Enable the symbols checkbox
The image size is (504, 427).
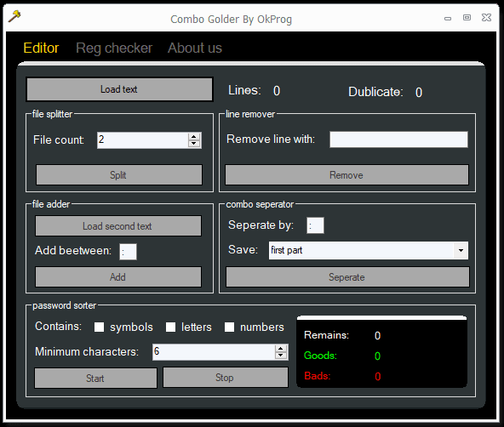click(99, 327)
